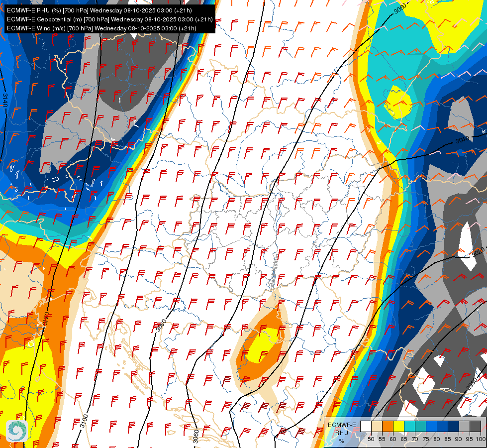The image size is (487, 448).
Task: Click the legend value '85'
Action: tap(448, 439)
